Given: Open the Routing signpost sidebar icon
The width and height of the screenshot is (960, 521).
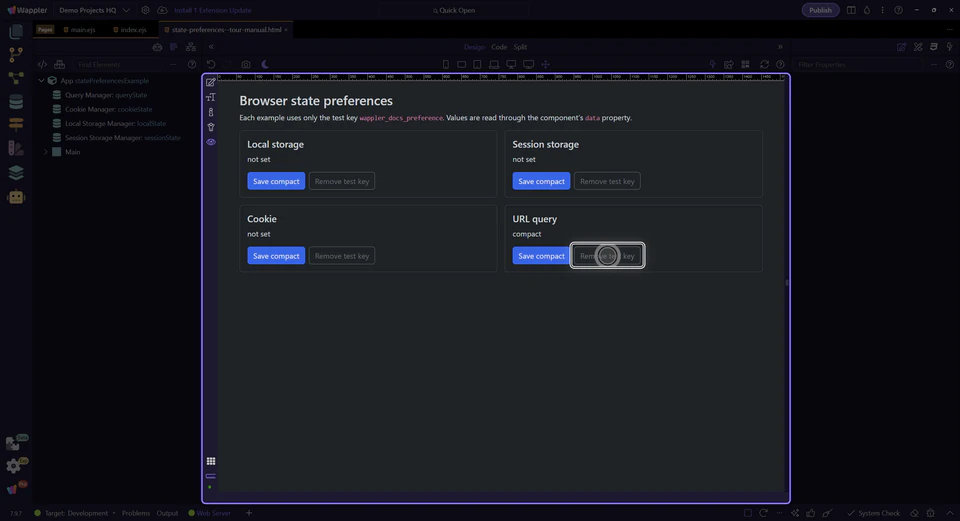Looking at the screenshot, I should (x=16, y=124).
